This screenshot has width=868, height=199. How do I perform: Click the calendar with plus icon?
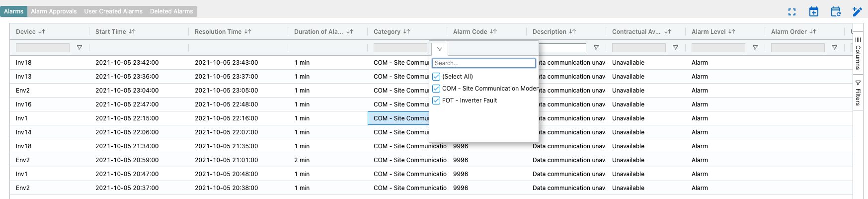(x=814, y=12)
